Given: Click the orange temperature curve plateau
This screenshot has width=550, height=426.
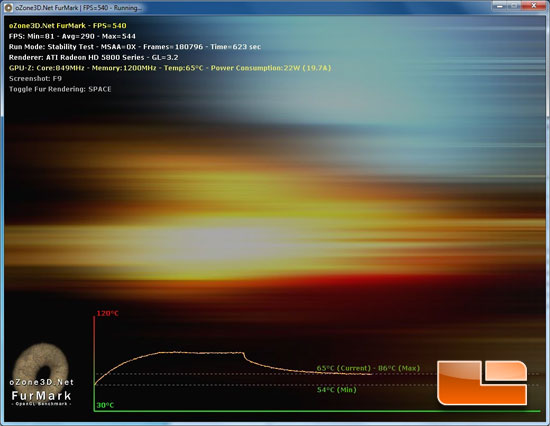Looking at the screenshot, I should click(x=201, y=352).
